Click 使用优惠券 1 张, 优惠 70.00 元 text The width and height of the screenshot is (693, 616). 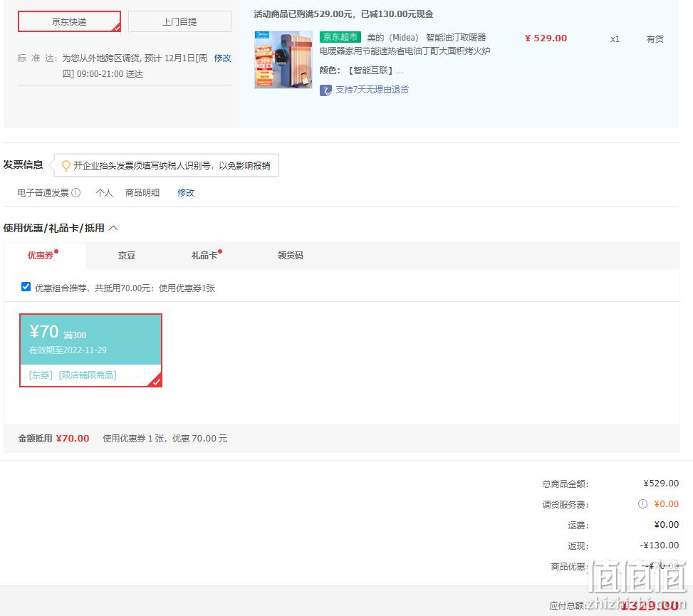165,439
